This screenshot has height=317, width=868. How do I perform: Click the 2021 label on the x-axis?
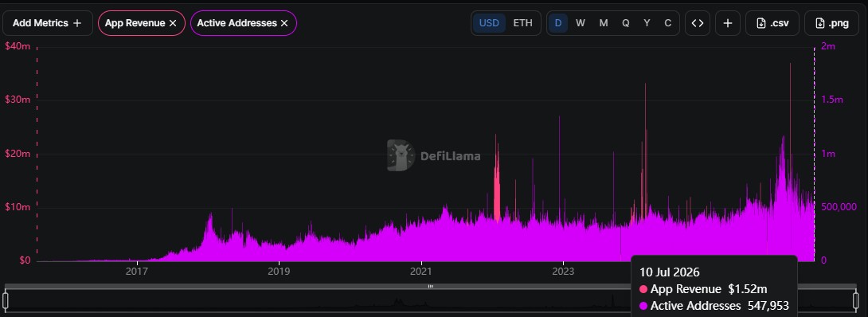click(x=421, y=272)
